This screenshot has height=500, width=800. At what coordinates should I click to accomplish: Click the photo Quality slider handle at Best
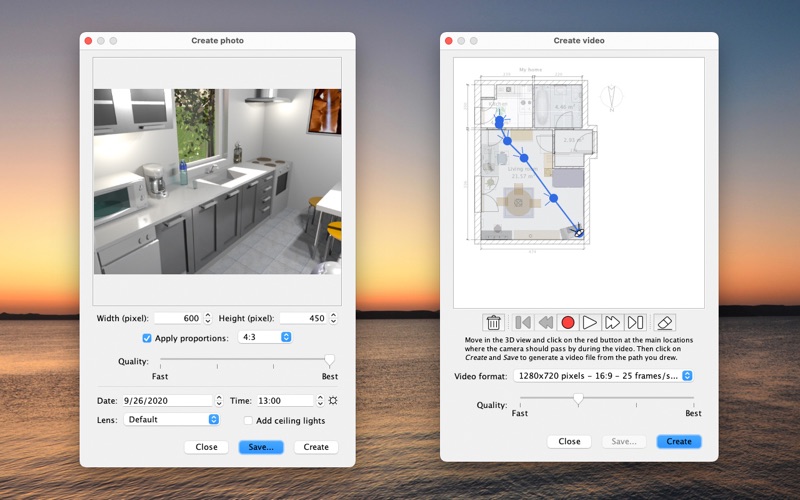tap(329, 360)
